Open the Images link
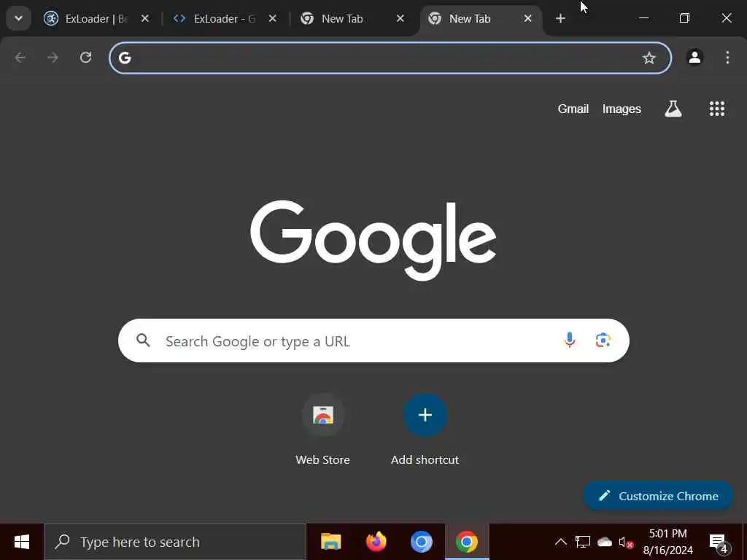This screenshot has height=560, width=747. click(622, 109)
